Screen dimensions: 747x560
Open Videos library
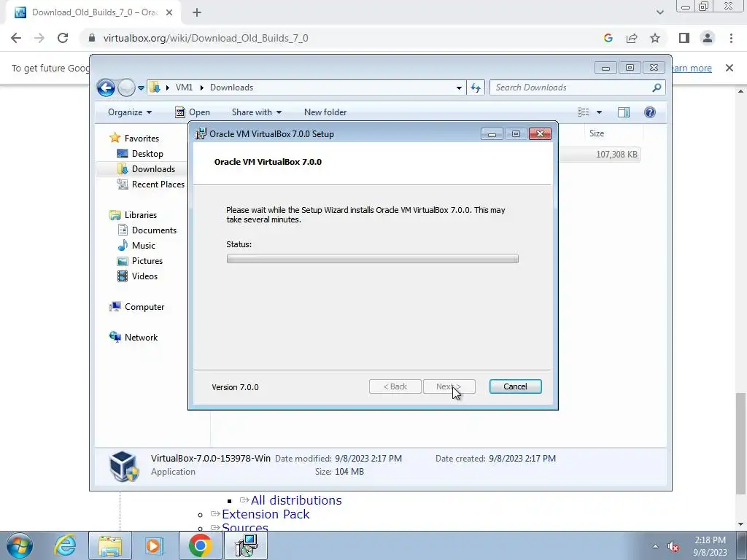pyautogui.click(x=137, y=276)
